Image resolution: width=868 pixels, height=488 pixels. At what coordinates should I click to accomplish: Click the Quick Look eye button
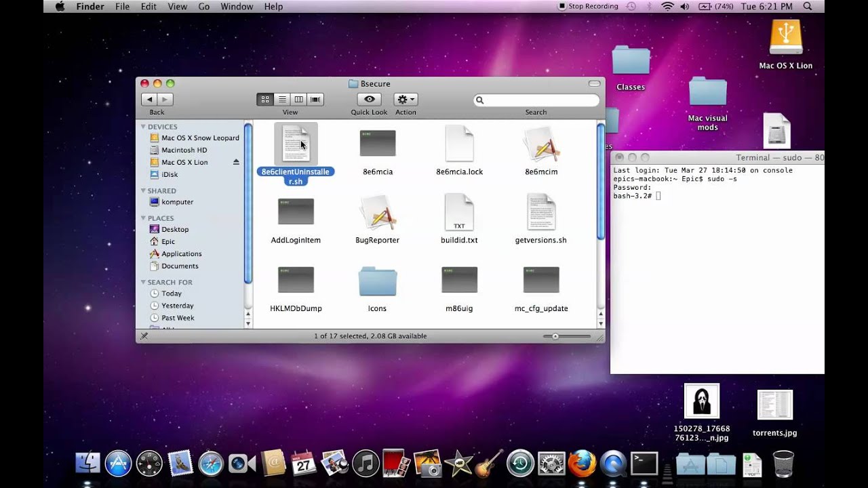(x=369, y=100)
